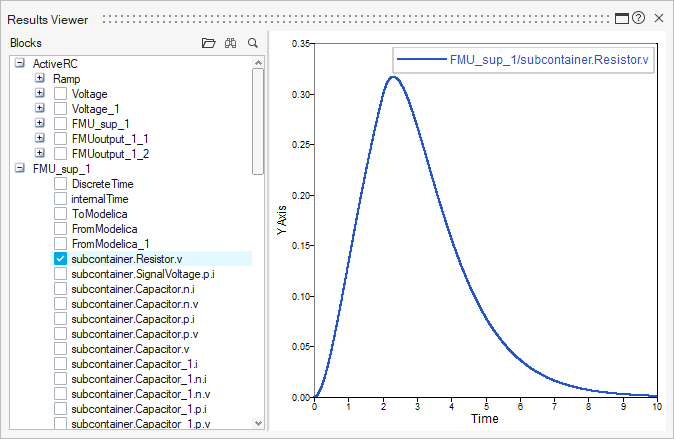
Task: Expand the Voltage_1 block node
Action: pyautogui.click(x=40, y=109)
